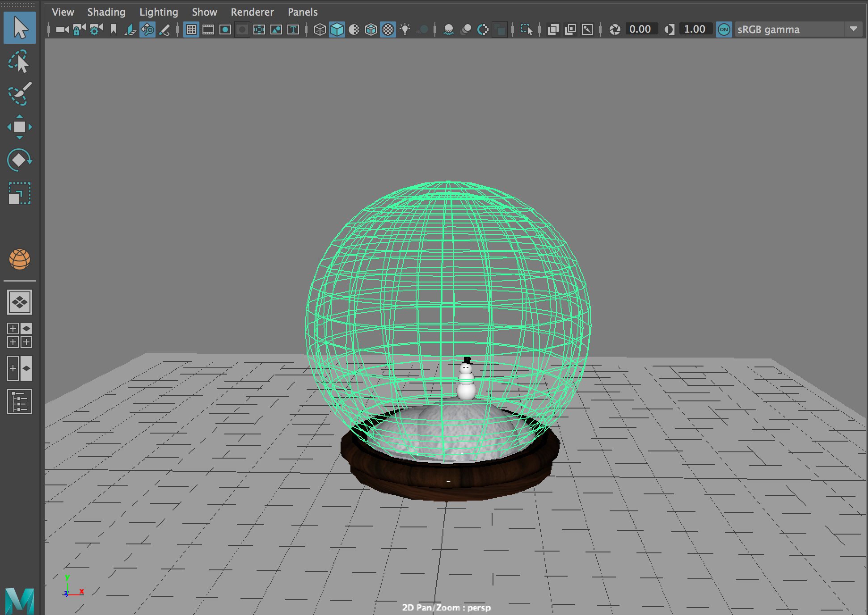Toggle Use All Lights bulb icon

pos(405,29)
